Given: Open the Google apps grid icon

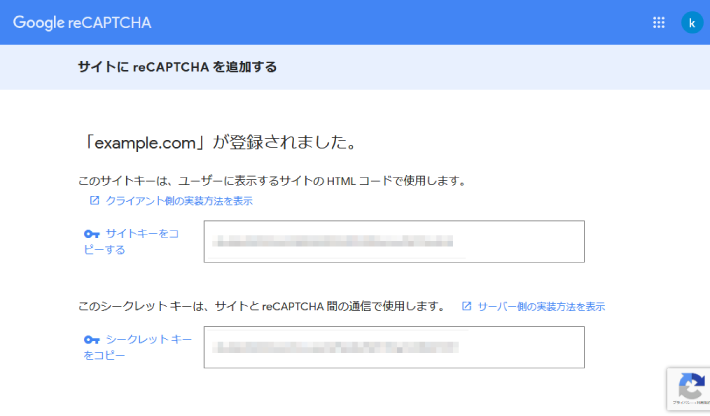Looking at the screenshot, I should tap(658, 23).
